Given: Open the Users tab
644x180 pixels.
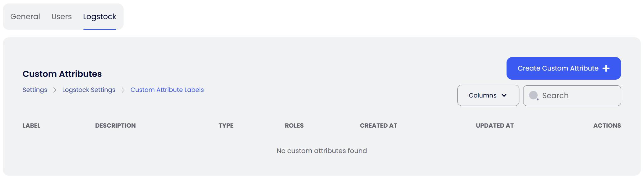Looking at the screenshot, I should [x=62, y=17].
